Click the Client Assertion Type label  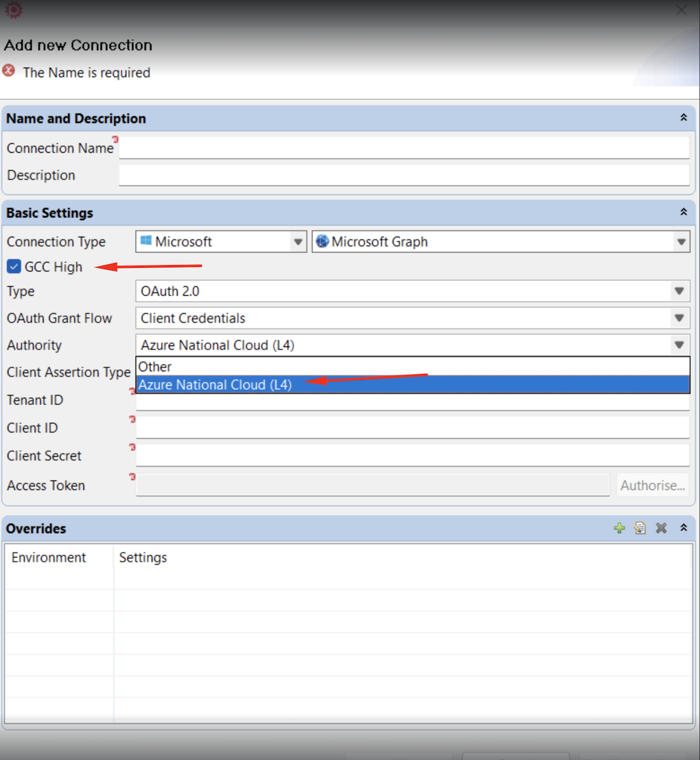(68, 372)
